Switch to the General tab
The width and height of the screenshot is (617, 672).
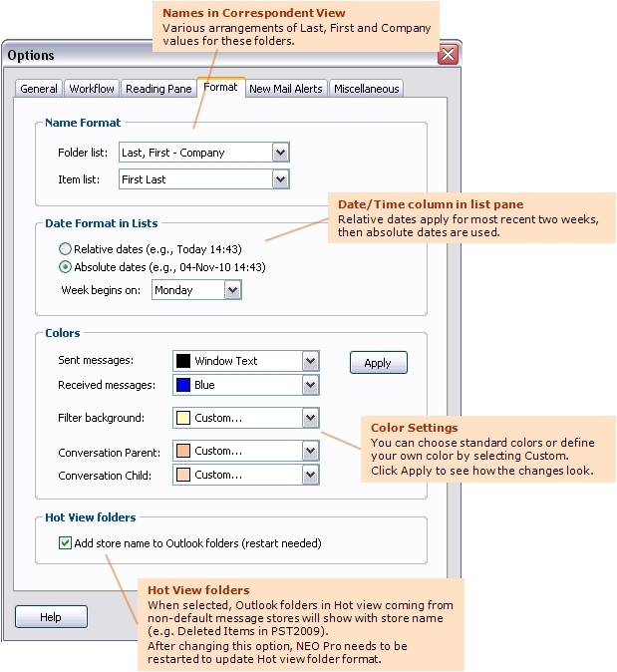(39, 89)
